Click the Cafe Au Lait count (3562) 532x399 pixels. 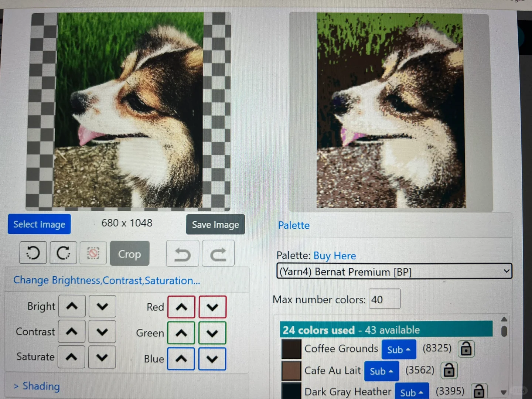point(420,370)
